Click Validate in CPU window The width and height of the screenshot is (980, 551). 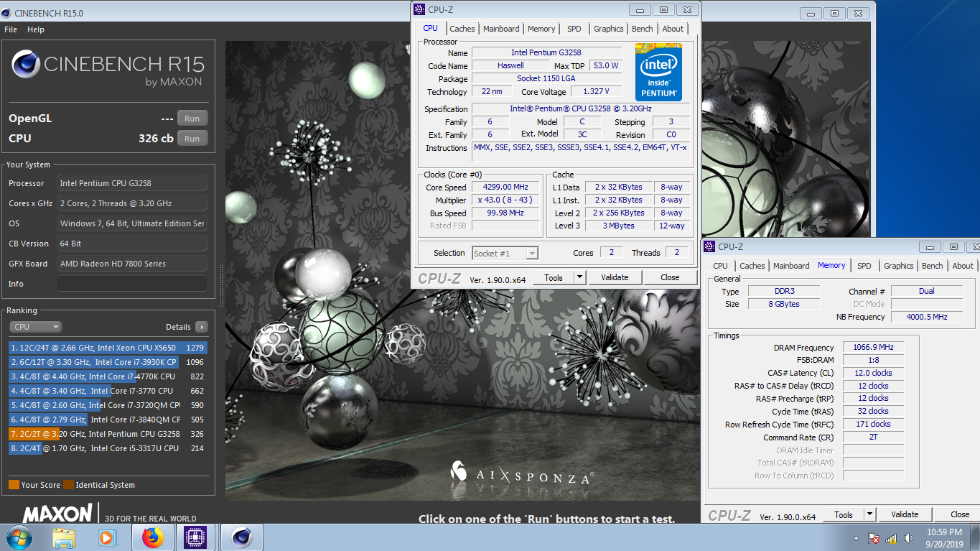[615, 277]
